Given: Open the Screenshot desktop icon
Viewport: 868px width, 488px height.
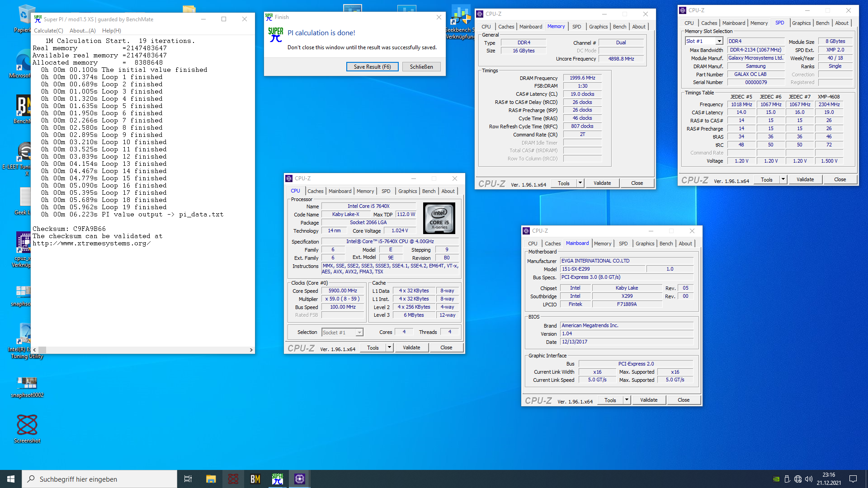Looking at the screenshot, I should (x=27, y=428).
